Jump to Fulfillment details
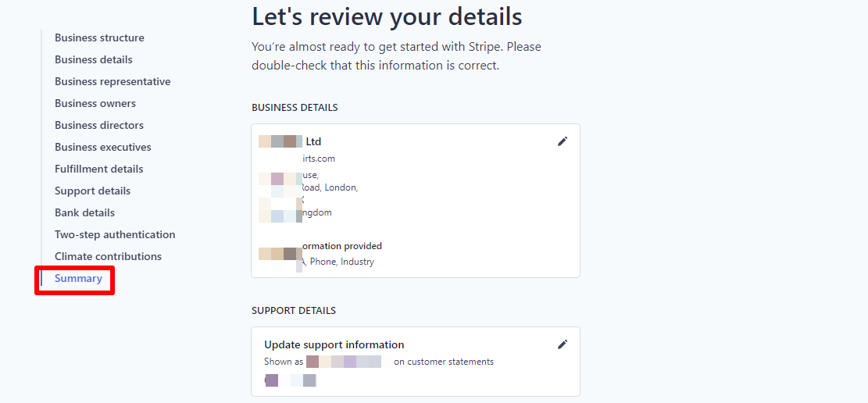Image resolution: width=868 pixels, height=403 pixels. (x=99, y=169)
